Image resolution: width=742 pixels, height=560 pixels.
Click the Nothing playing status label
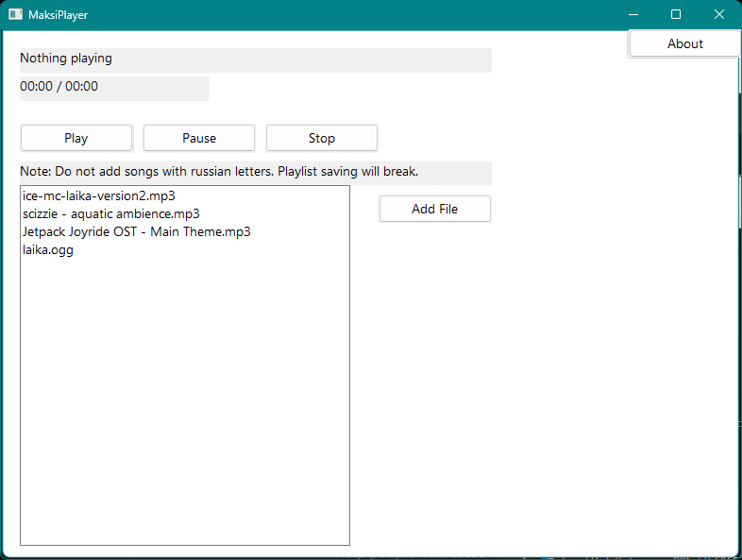point(66,59)
